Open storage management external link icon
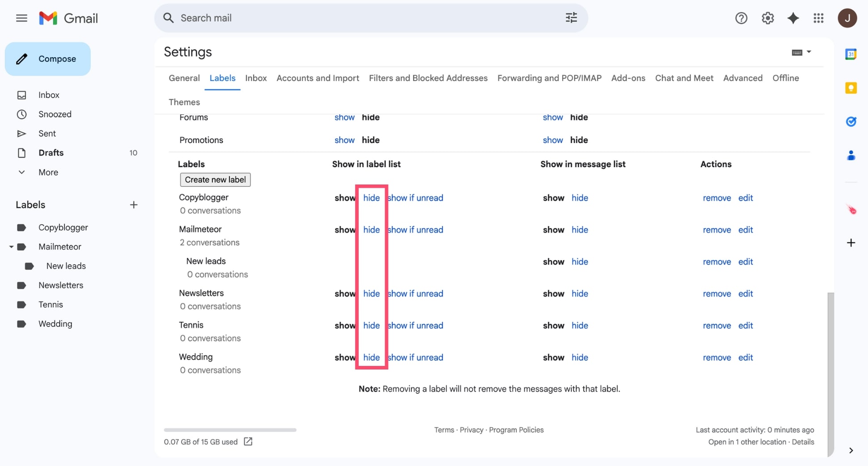868x466 pixels. pos(248,441)
